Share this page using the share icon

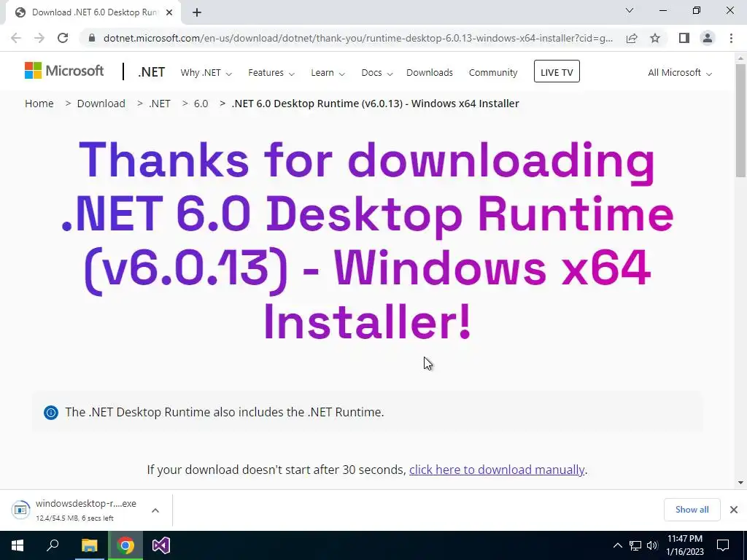632,38
